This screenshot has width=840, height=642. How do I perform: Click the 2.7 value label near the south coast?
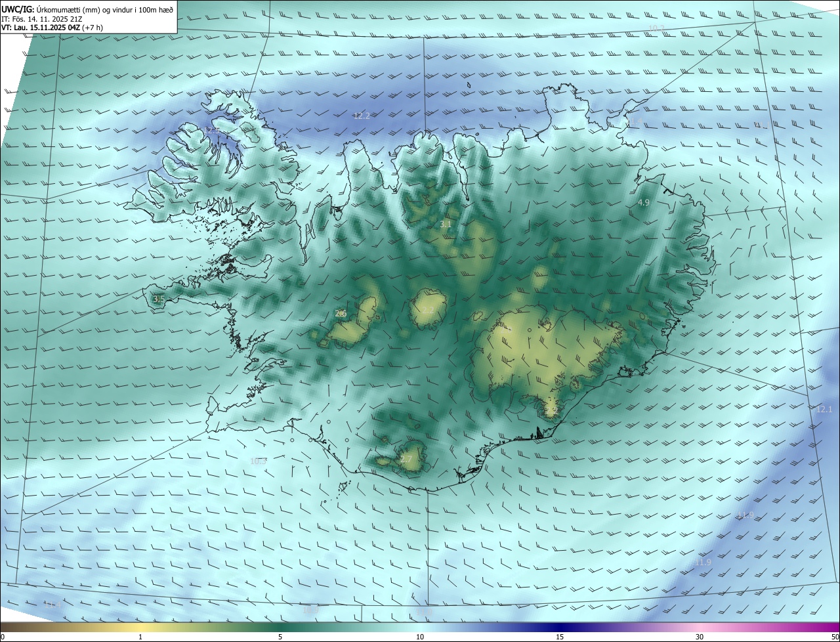point(406,460)
